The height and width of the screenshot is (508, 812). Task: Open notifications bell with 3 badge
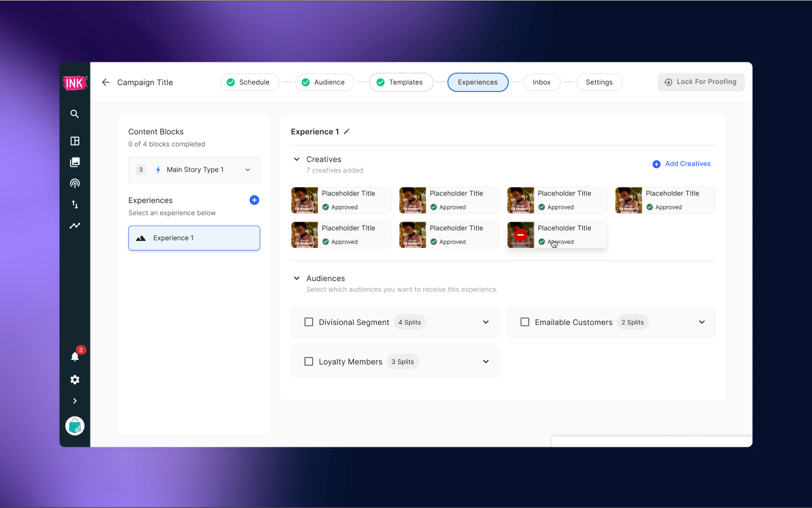point(75,356)
